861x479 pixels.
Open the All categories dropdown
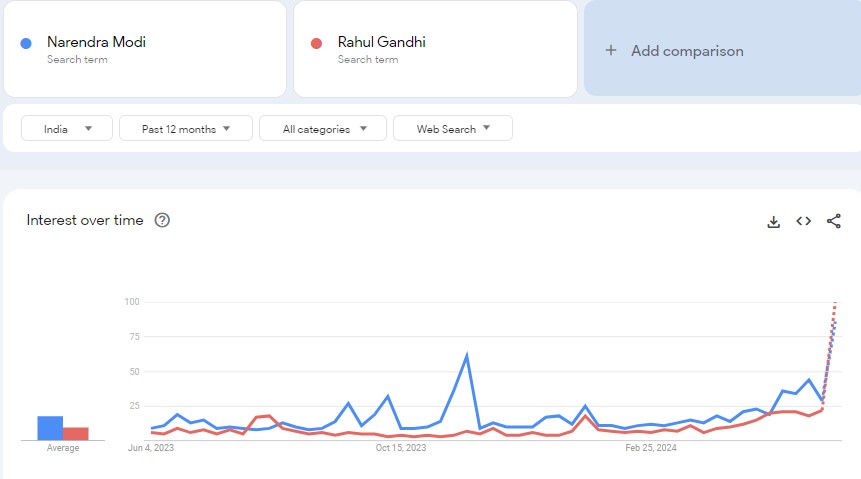point(325,129)
